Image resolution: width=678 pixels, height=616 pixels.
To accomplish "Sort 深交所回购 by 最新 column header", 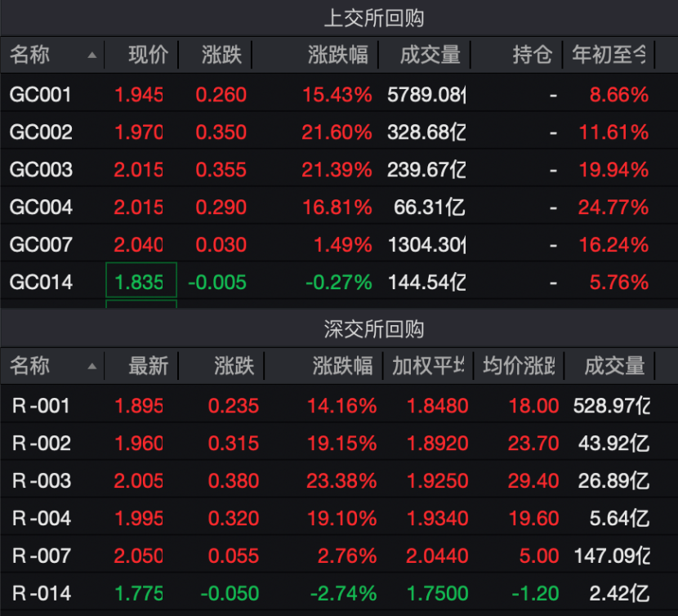I will tap(148, 366).
